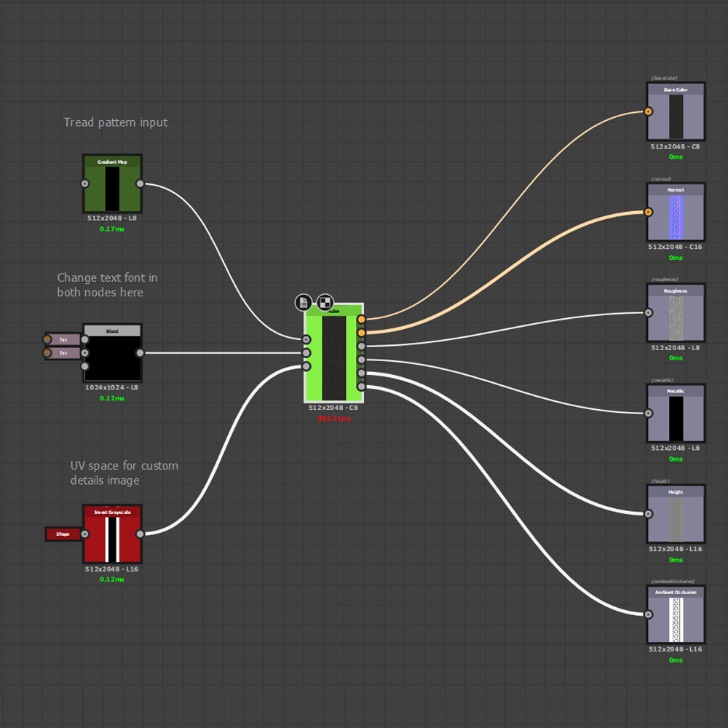Click the Ambient Occlusion node input connector
The width and height of the screenshot is (728, 728).
tap(649, 614)
